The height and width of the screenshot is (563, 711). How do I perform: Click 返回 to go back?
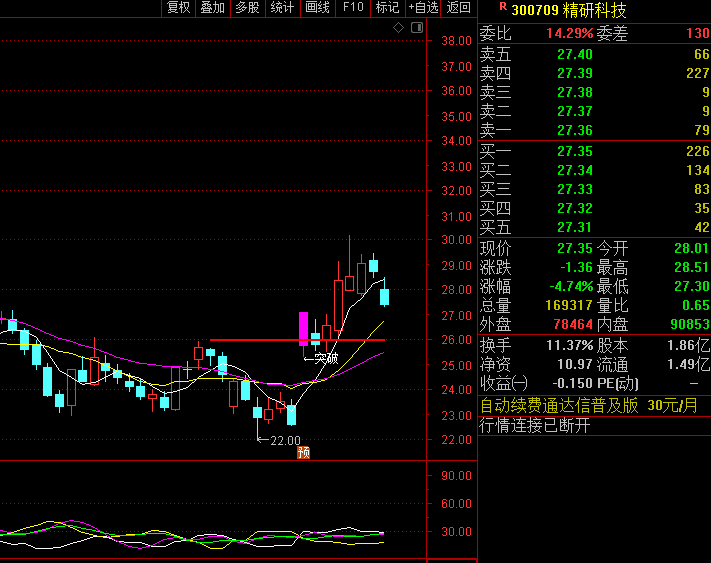[458, 8]
